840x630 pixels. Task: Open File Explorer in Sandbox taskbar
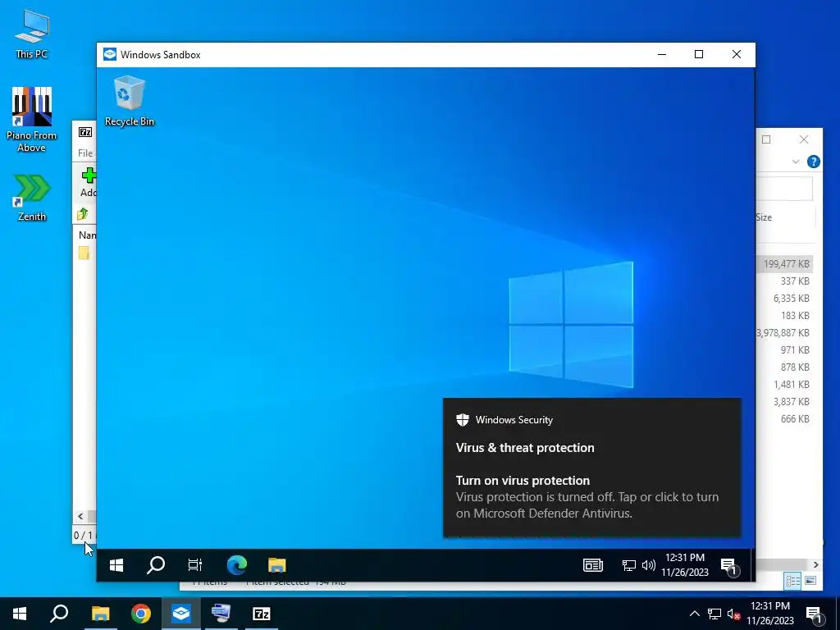click(x=277, y=565)
